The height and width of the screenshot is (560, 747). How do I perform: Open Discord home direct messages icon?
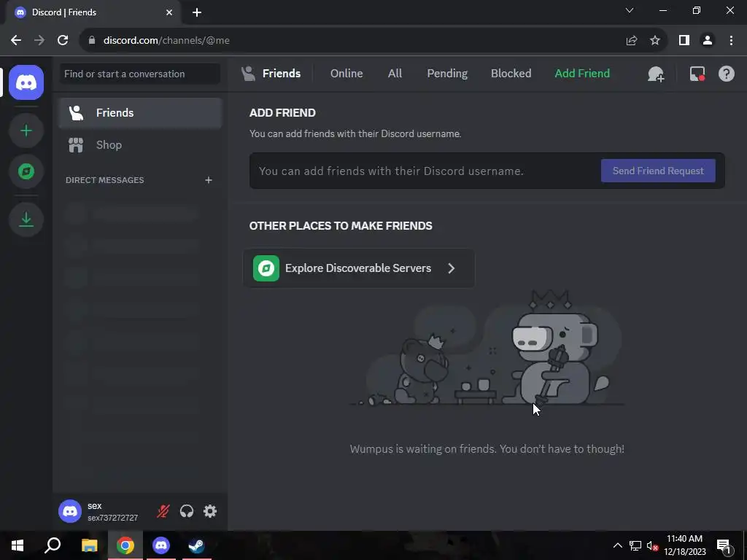click(26, 82)
